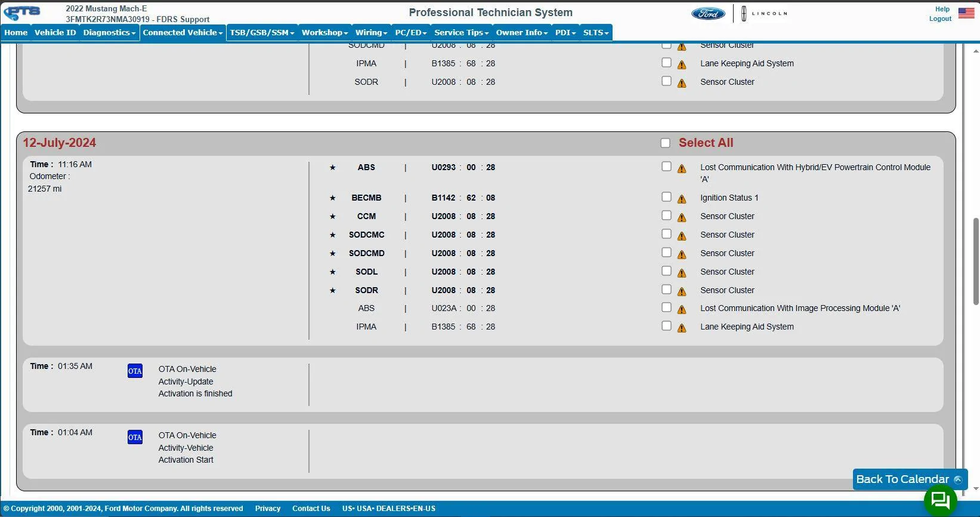Click warning icon for ABS U023A code
Screen dimensions: 980x517
tap(682, 310)
